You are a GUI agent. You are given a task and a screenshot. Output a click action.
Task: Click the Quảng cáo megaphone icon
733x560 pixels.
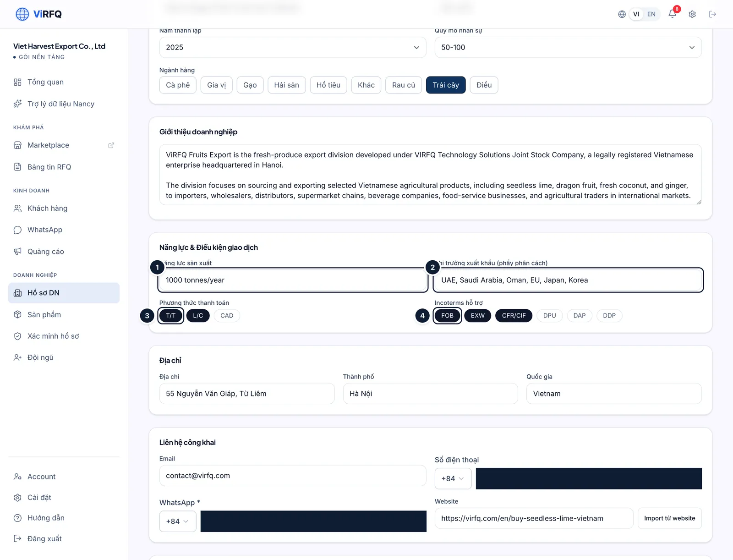pyautogui.click(x=17, y=252)
